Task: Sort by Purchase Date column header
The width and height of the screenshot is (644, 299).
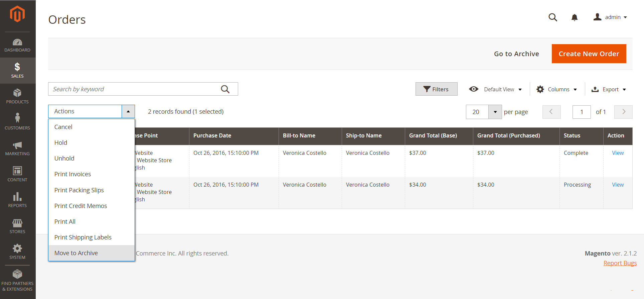Action: (234, 136)
